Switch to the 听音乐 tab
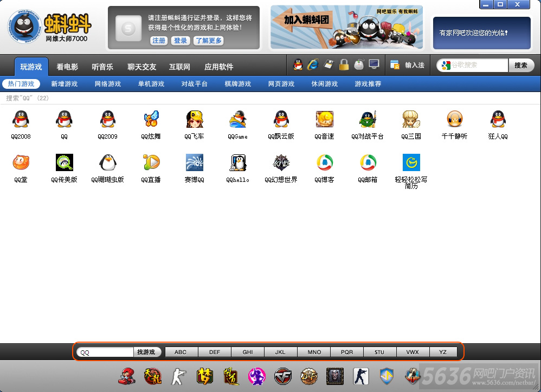541x392 pixels. pyautogui.click(x=102, y=67)
